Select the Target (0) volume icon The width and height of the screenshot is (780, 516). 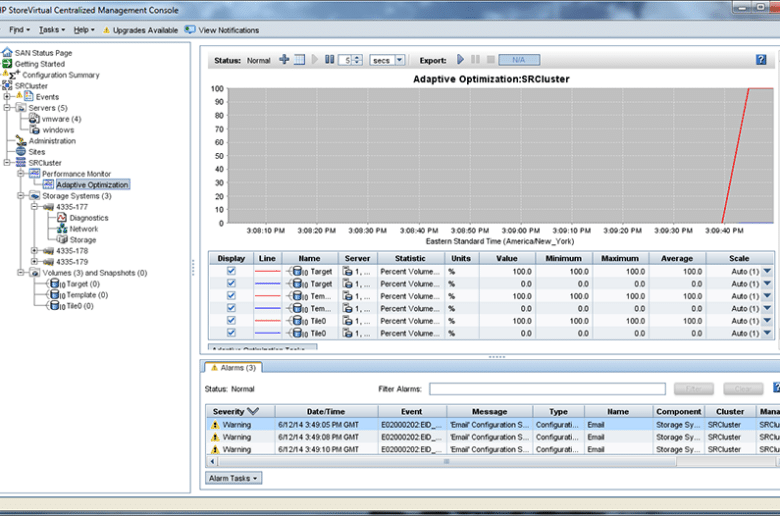tap(55, 284)
